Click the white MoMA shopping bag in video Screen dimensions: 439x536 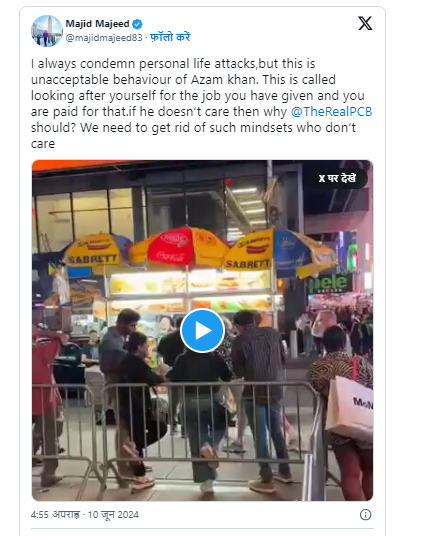tap(350, 409)
